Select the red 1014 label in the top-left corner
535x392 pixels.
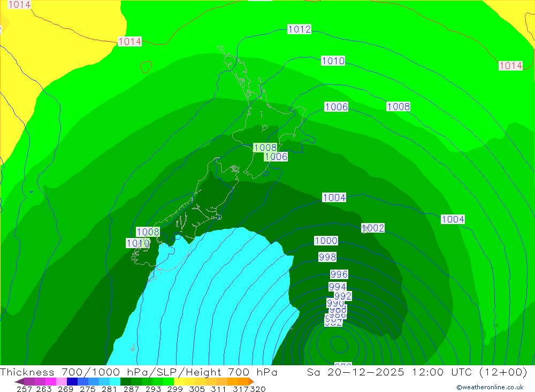(x=19, y=4)
